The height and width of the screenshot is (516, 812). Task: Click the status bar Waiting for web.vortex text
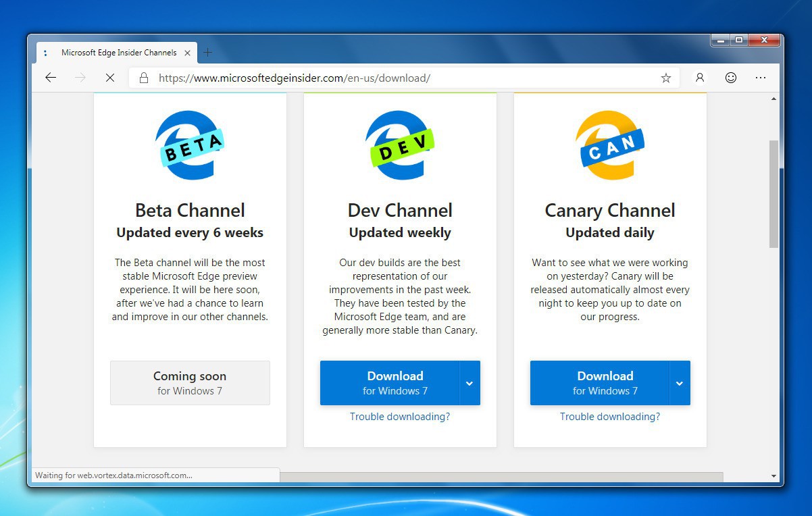(x=113, y=475)
